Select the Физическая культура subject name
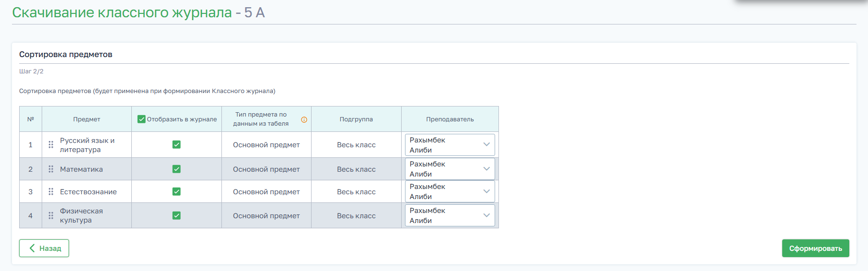Image resolution: width=868 pixels, height=271 pixels. click(x=81, y=215)
